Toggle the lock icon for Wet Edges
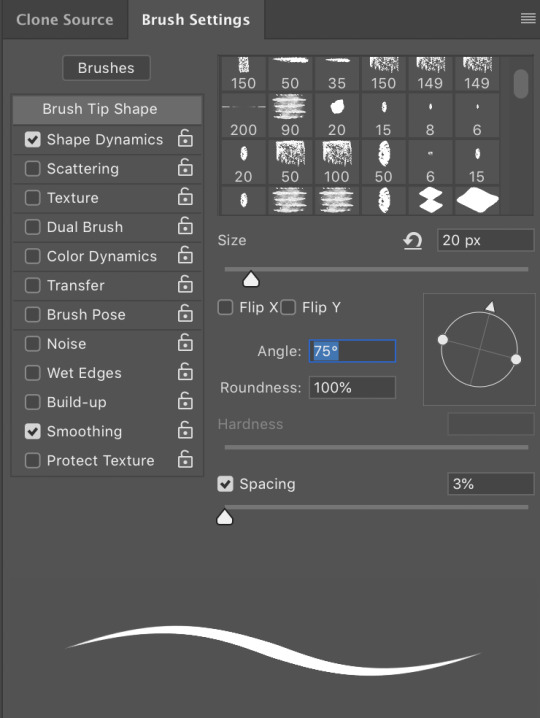The height and width of the screenshot is (718, 540). pos(185,372)
